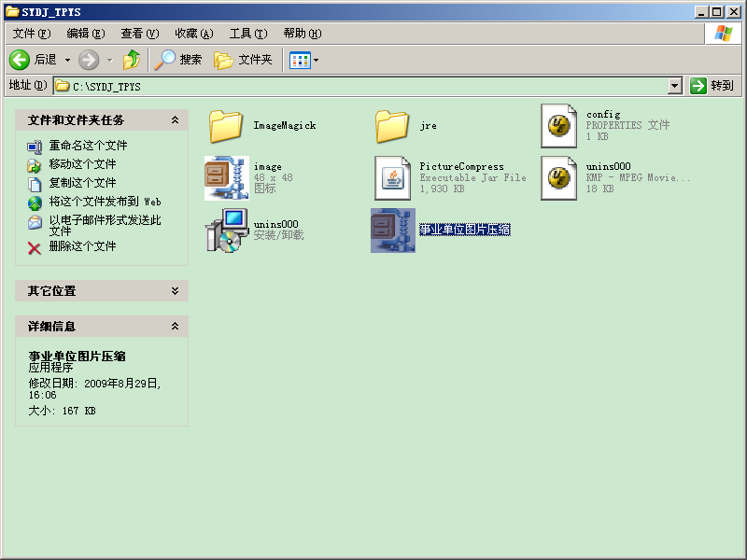Open the 帮助(H) menu
This screenshot has height=560, width=747.
pos(303,34)
